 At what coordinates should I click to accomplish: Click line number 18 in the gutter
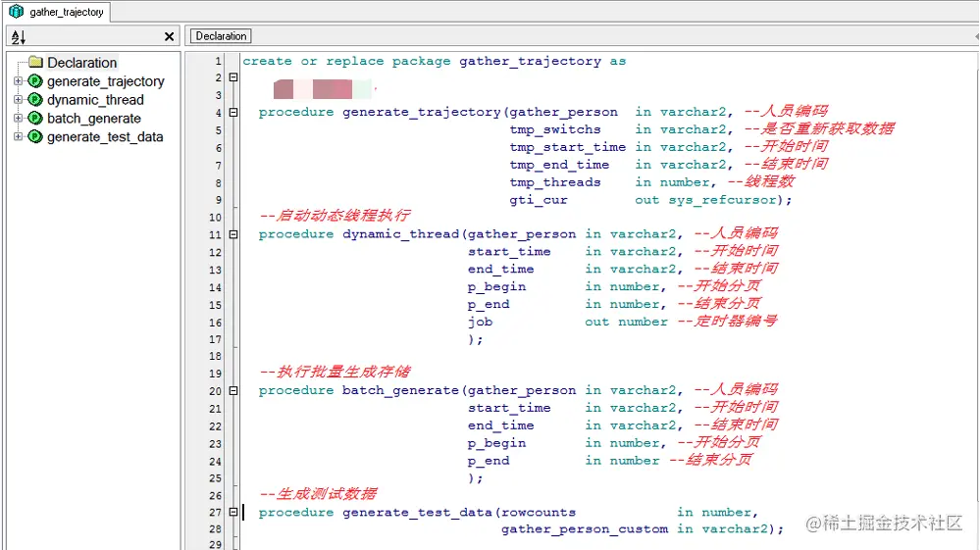[215, 357]
